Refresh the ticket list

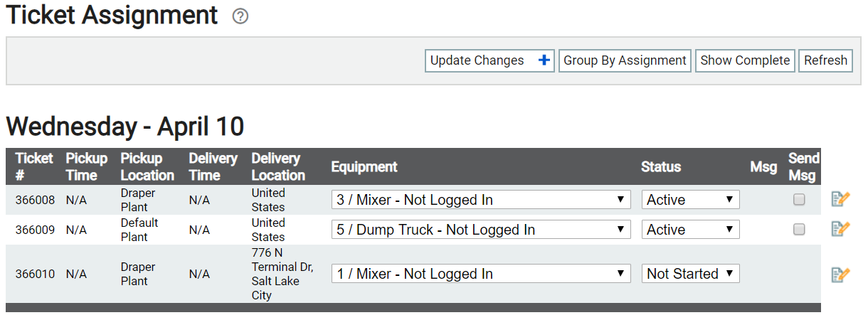[x=825, y=60]
